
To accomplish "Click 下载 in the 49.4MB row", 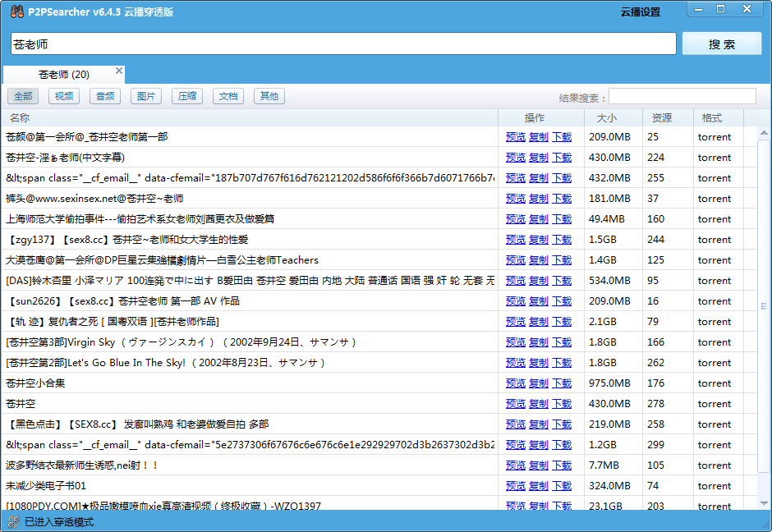I will (562, 219).
